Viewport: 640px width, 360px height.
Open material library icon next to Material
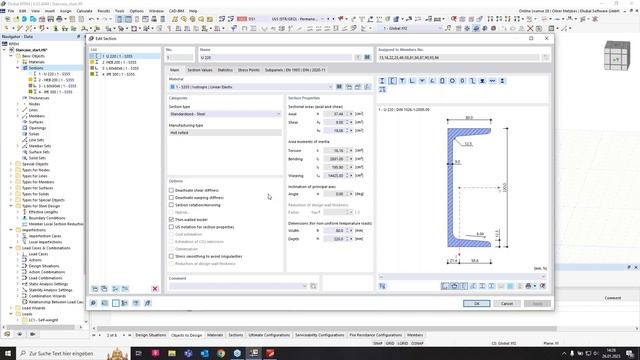click(x=339, y=87)
